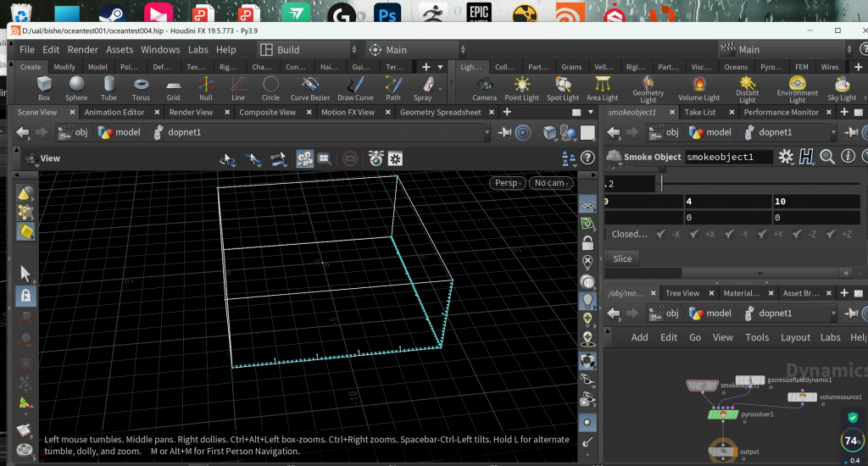Open the H help dropdown in parameters
Viewport: 868px width, 466px height.
click(807, 157)
